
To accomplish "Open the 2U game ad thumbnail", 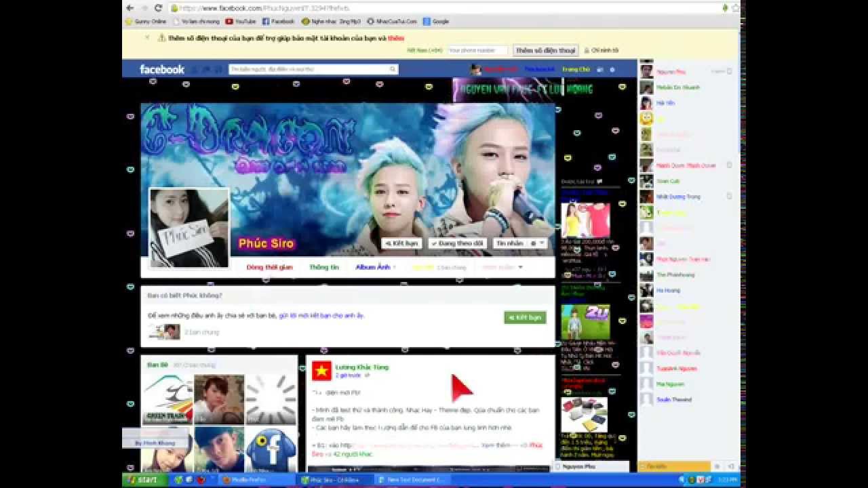I will [x=585, y=322].
